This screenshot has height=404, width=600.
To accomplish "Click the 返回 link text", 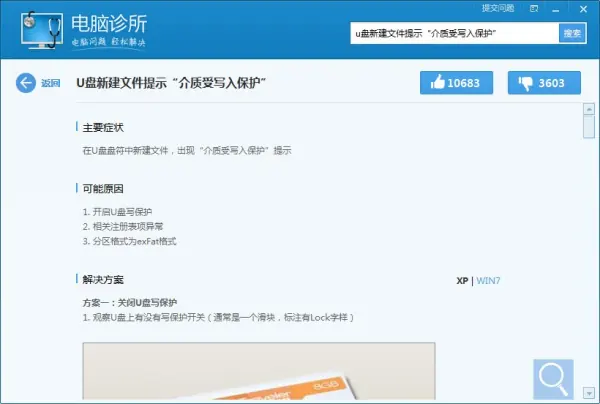I will [x=51, y=83].
